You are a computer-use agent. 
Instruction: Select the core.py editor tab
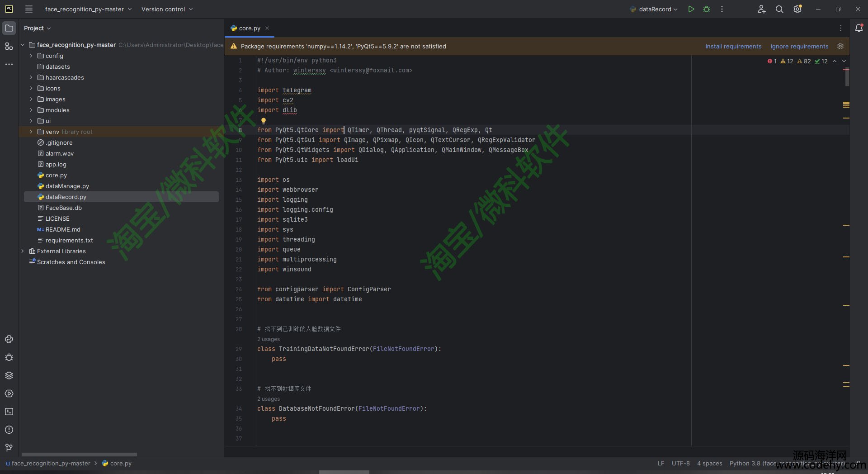[249, 28]
